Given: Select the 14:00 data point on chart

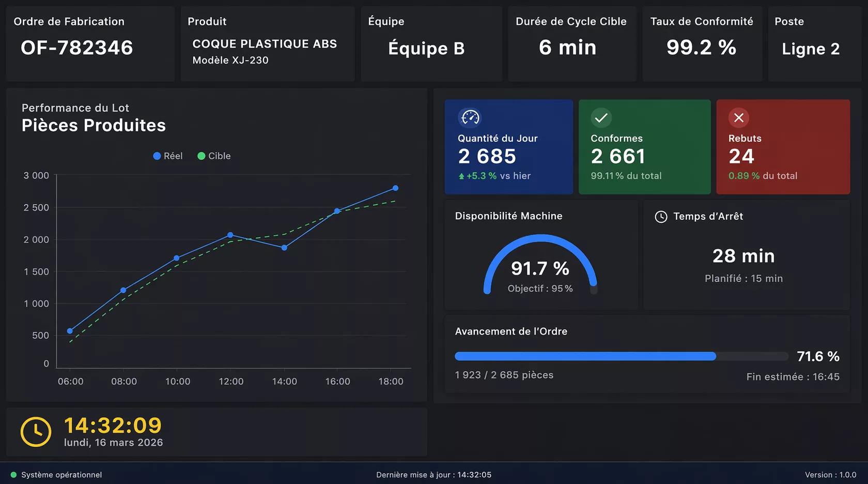Looking at the screenshot, I should [x=284, y=248].
